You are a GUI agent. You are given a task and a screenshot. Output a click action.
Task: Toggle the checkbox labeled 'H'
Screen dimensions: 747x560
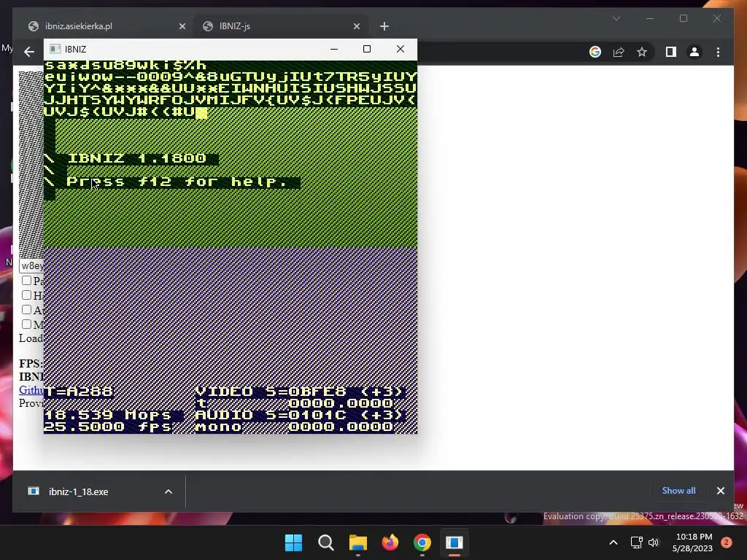click(x=27, y=295)
